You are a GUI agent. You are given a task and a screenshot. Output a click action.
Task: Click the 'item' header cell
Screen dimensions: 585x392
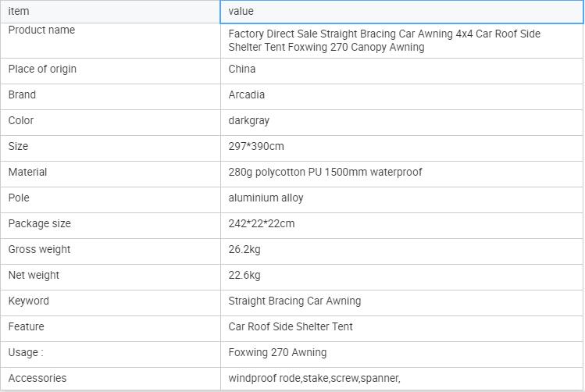click(110, 12)
